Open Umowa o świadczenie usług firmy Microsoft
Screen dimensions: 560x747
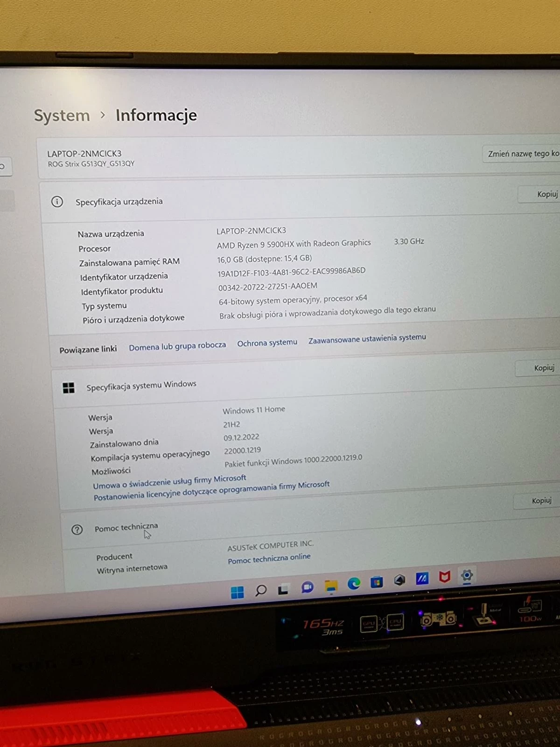(x=169, y=481)
